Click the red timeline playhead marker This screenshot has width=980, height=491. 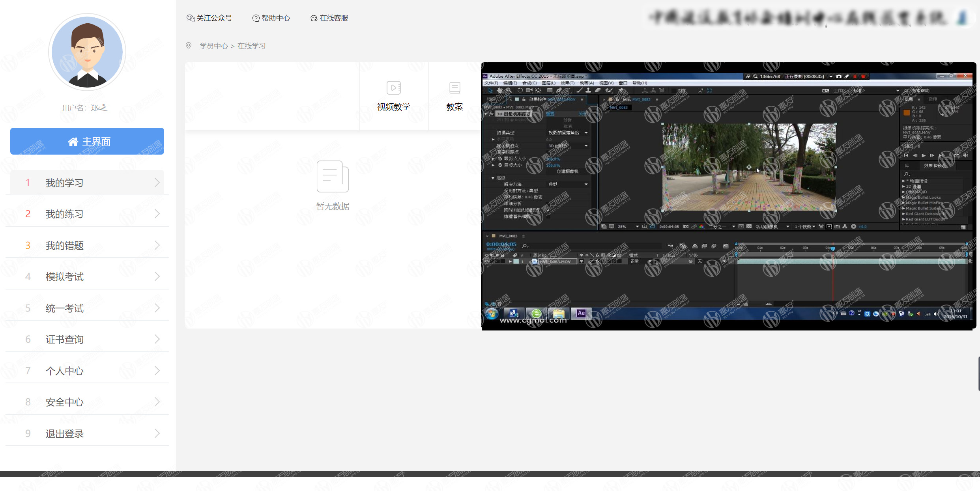(833, 248)
